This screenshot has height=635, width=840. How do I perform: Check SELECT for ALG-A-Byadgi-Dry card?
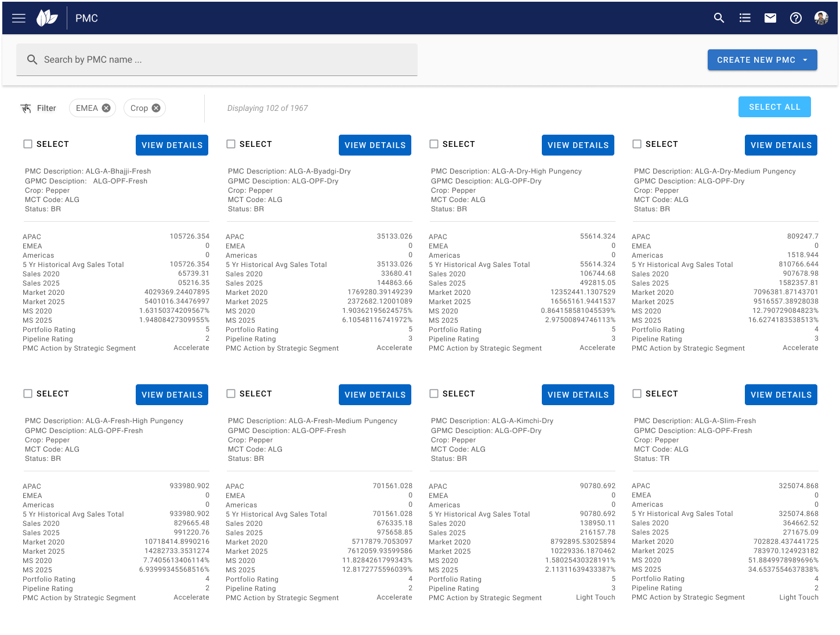pos(231,144)
